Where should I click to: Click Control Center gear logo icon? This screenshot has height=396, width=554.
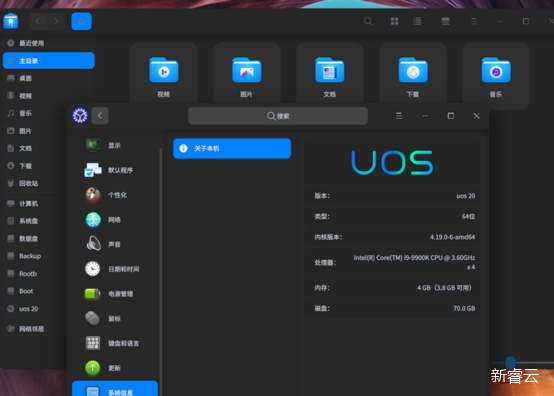pos(80,116)
